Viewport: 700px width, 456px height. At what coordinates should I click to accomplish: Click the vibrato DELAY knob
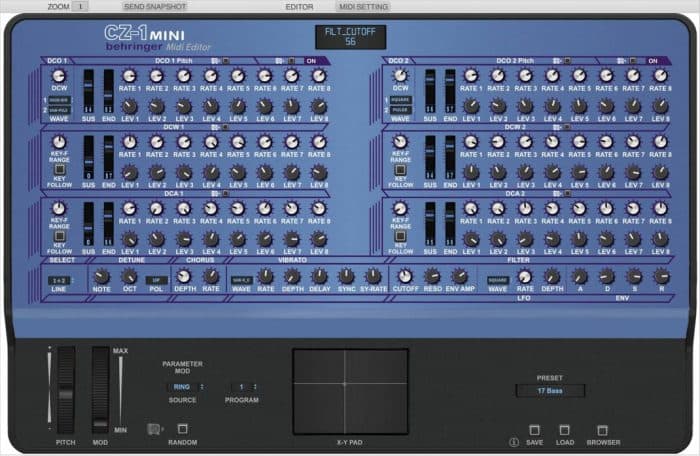coord(319,276)
